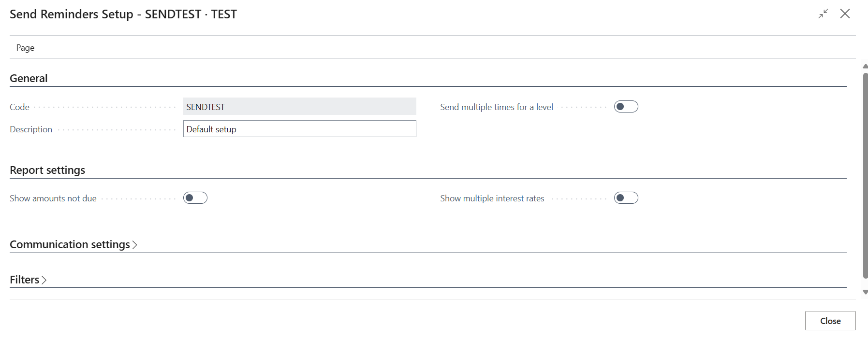Click the collapse/restore page size icon

click(x=823, y=14)
